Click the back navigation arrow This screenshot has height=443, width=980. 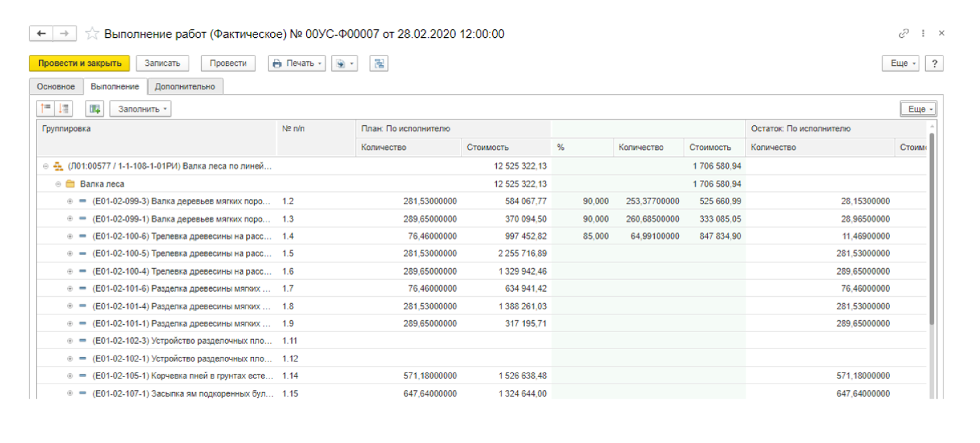(x=41, y=33)
